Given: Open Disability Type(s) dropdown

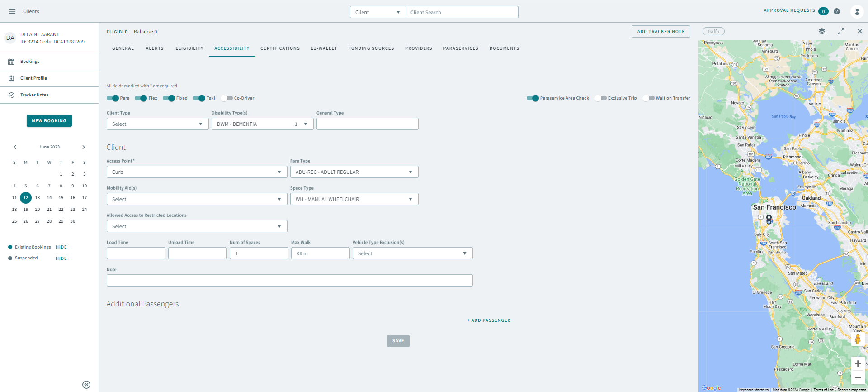Looking at the screenshot, I should [x=262, y=124].
